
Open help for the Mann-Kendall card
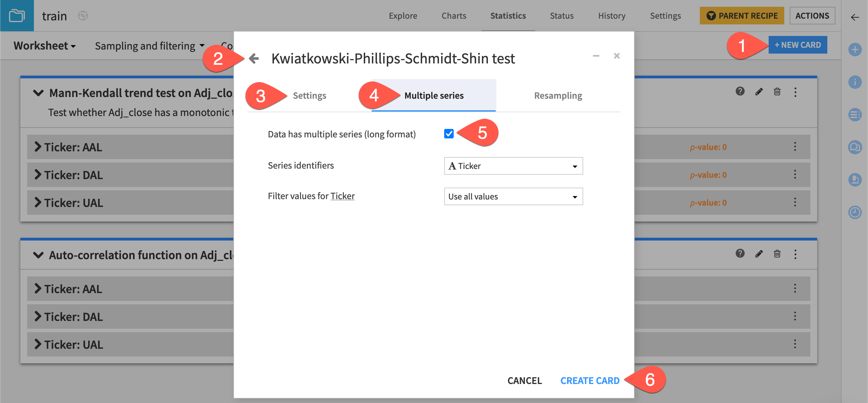(740, 91)
